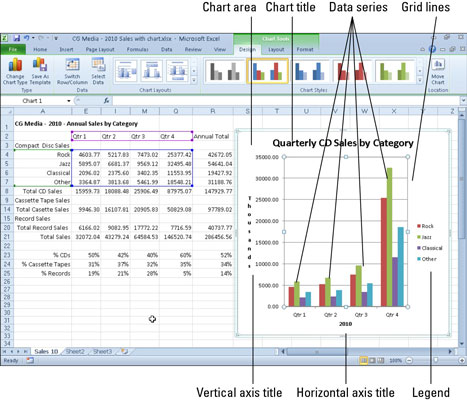Click the Insert Function fx icon

[106, 101]
